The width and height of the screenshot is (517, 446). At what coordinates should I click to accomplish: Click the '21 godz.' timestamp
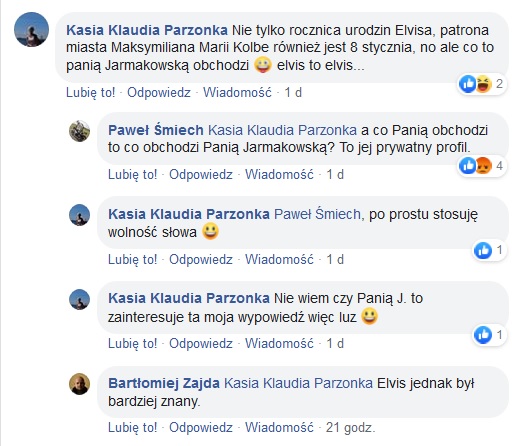(350, 427)
